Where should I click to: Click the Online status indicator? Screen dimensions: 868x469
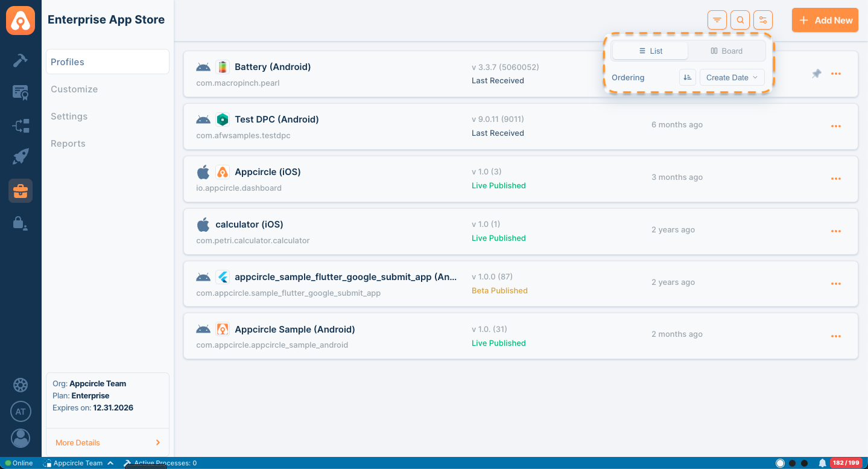19,463
